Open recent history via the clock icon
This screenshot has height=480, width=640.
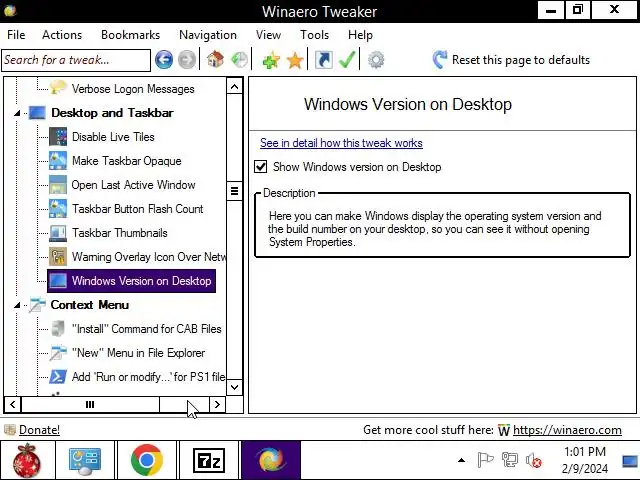(239, 60)
